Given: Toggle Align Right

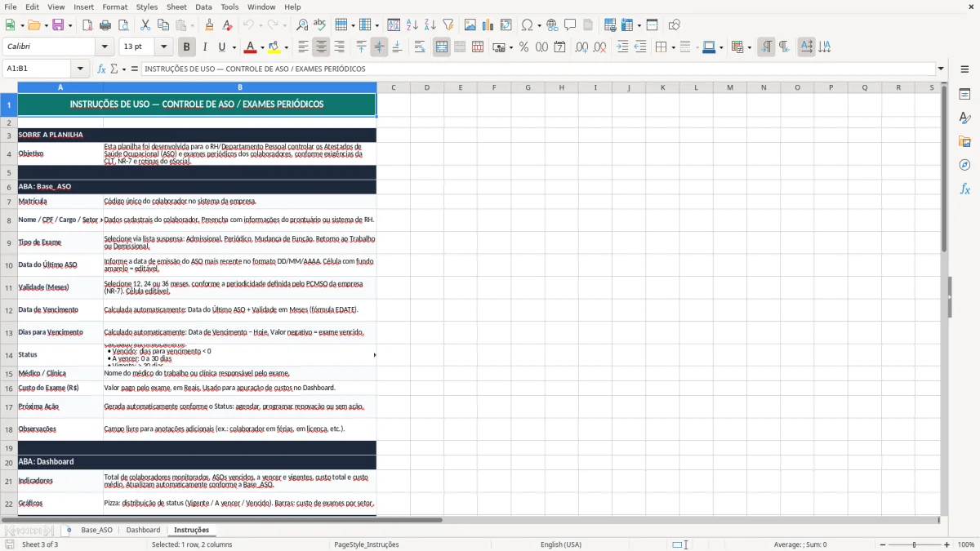Looking at the screenshot, I should [339, 47].
